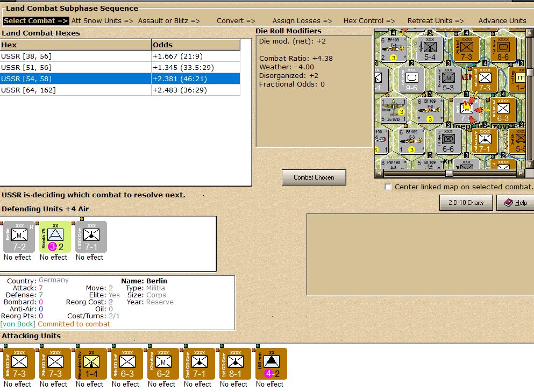Go to the Assault or Blitz subphase step
Image resolution: width=534 pixels, height=392 pixels.
pyautogui.click(x=169, y=21)
